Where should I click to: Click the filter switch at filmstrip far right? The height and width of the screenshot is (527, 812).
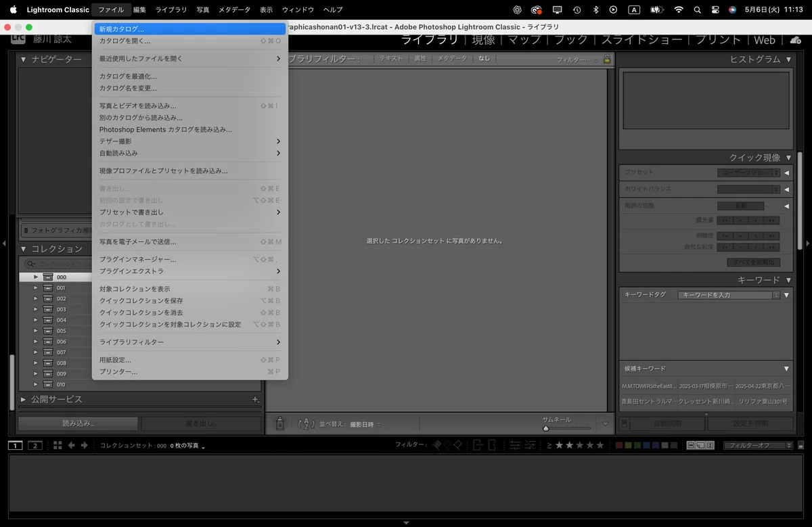click(x=800, y=445)
